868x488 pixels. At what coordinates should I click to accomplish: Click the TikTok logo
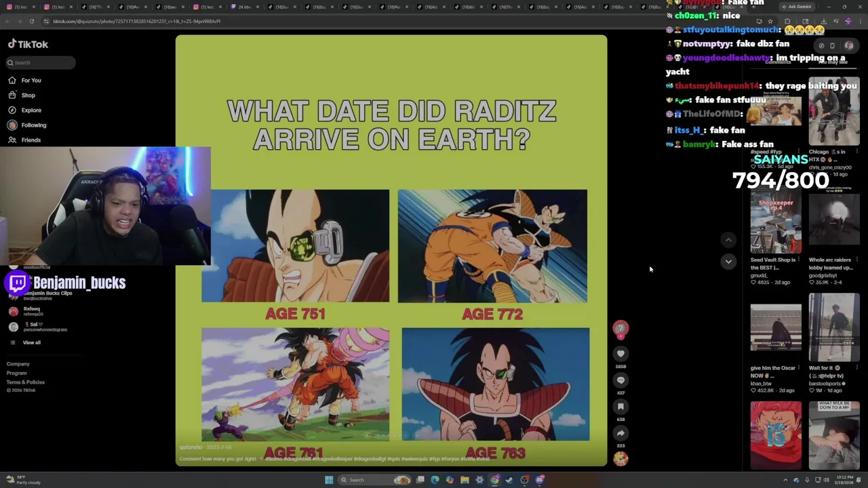(28, 44)
